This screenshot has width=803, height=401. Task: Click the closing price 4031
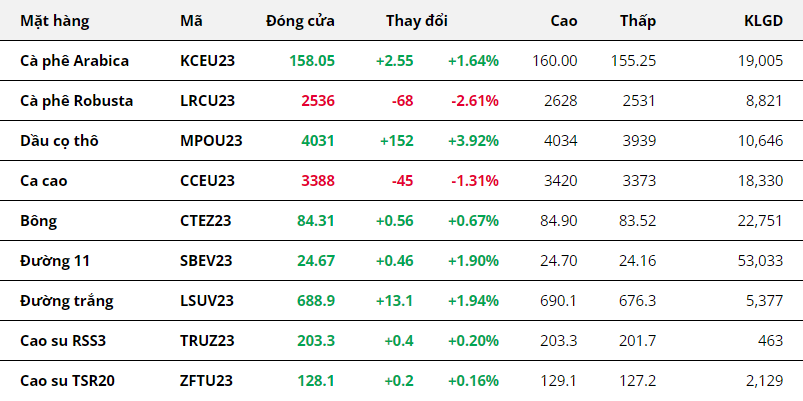tap(318, 140)
